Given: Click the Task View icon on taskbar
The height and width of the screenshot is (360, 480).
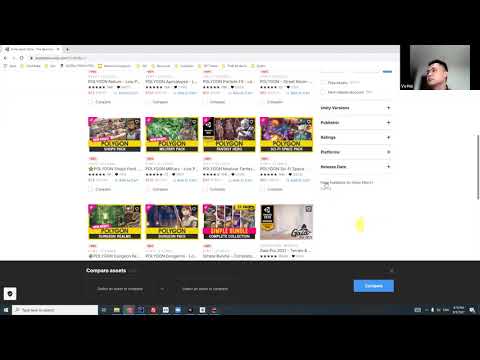Looking at the screenshot, I should point(104,310).
